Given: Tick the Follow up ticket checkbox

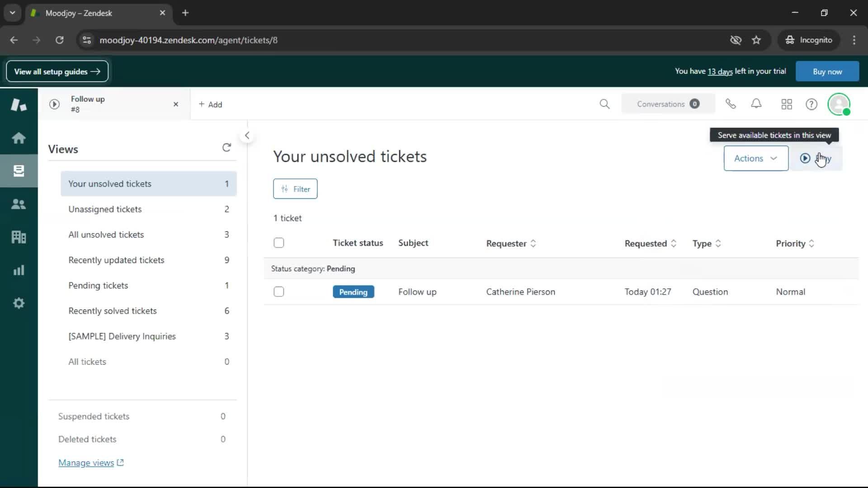Looking at the screenshot, I should pyautogui.click(x=279, y=292).
